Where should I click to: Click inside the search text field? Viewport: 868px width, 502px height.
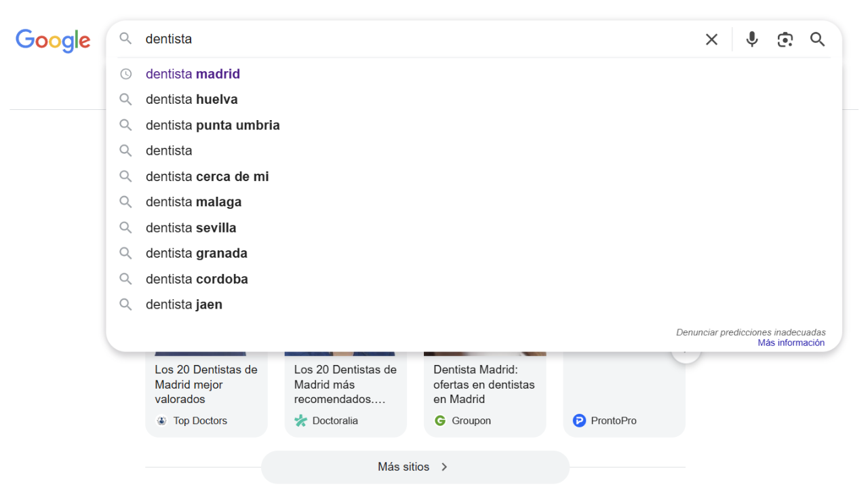point(407,39)
